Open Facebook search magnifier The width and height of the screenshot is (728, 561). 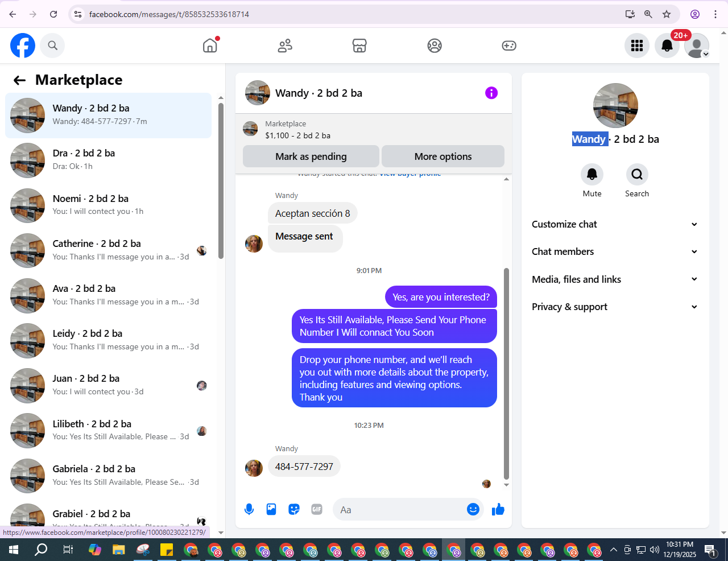pos(53,46)
